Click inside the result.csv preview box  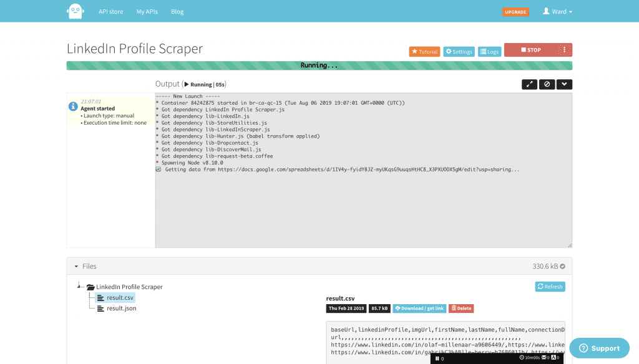[x=446, y=342]
